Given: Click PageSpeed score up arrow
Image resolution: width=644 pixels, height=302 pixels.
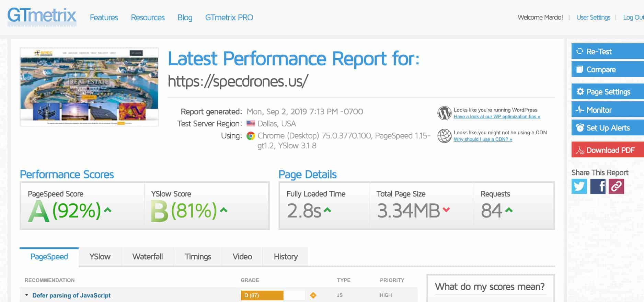Looking at the screenshot, I should pos(107,210).
